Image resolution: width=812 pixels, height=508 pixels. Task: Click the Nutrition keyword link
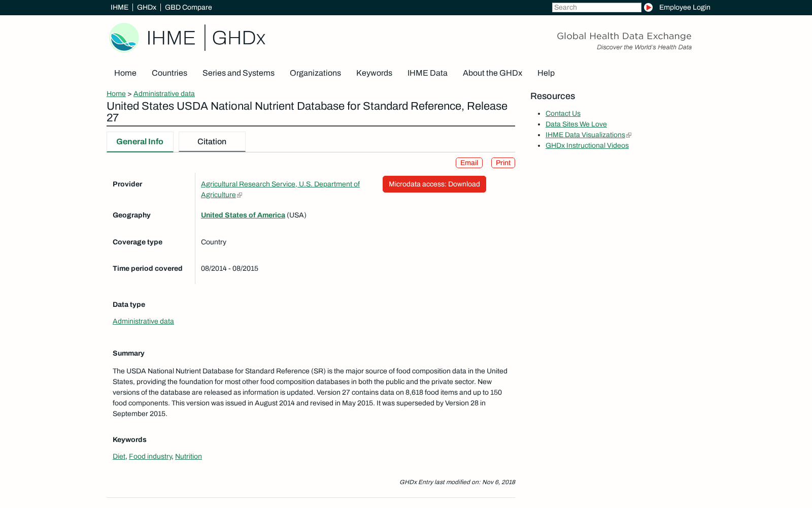coord(188,456)
